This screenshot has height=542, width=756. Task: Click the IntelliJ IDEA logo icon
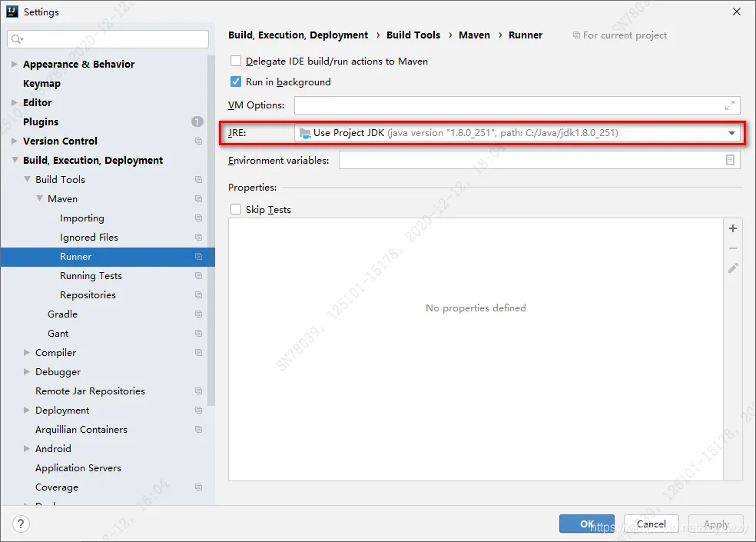tap(12, 12)
